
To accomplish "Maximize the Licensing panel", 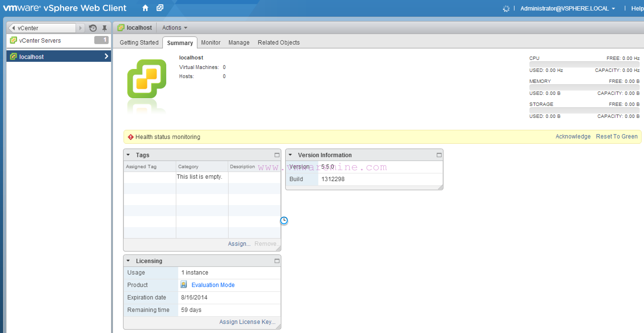I will tap(277, 261).
